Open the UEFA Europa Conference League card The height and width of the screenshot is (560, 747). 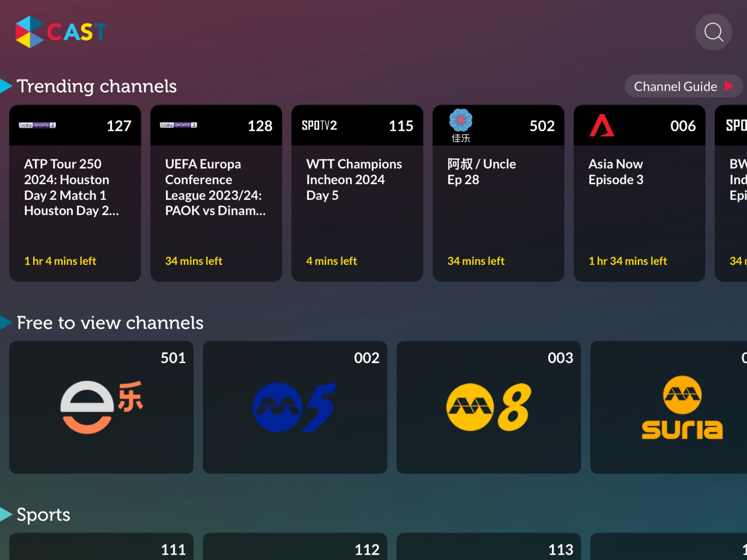click(216, 193)
